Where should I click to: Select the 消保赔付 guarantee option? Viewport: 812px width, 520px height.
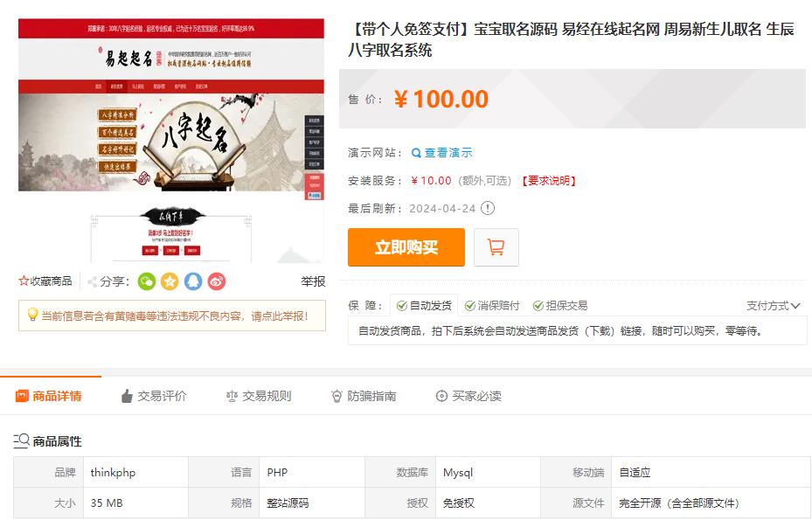[492, 306]
